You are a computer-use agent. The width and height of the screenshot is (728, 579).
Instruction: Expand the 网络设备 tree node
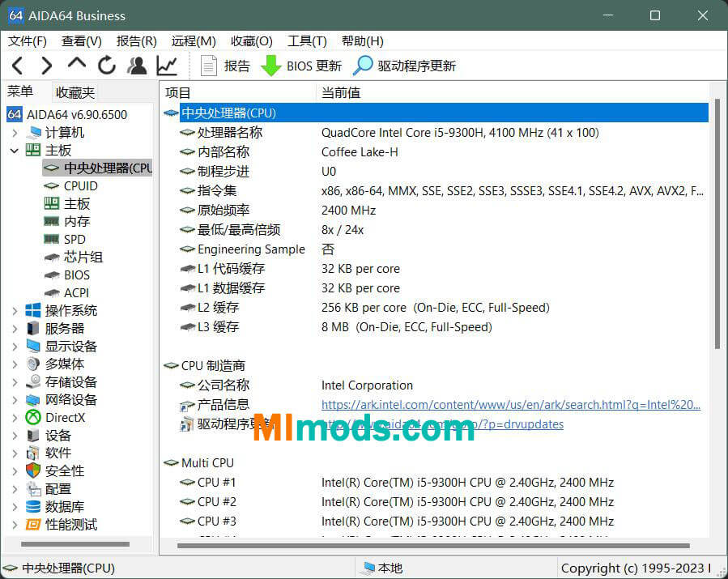click(15, 400)
